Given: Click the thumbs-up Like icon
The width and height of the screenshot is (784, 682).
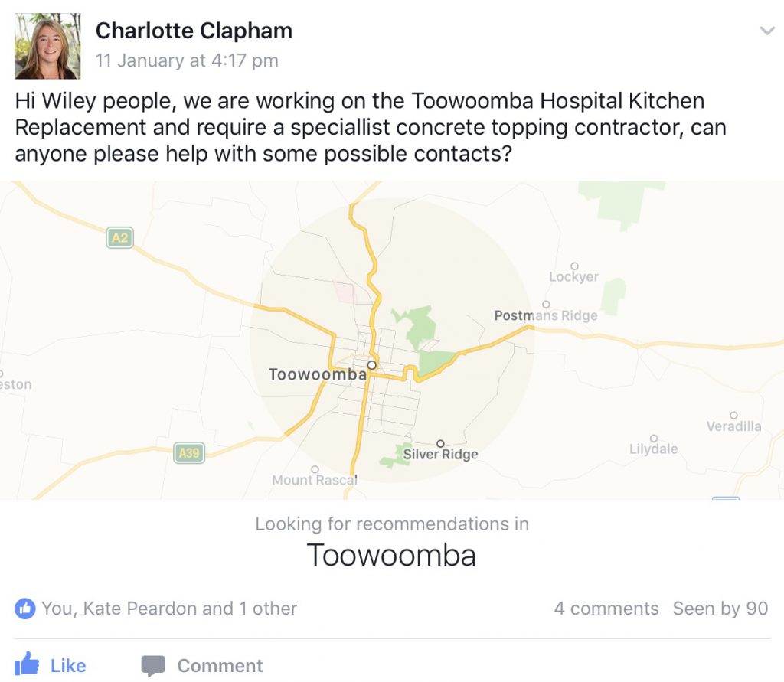Looking at the screenshot, I should 27,664.
